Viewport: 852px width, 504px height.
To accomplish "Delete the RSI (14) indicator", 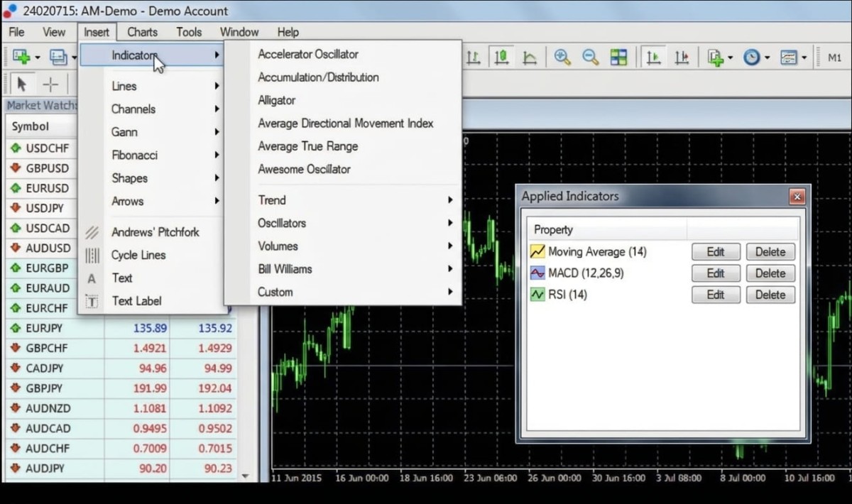I will pyautogui.click(x=770, y=295).
